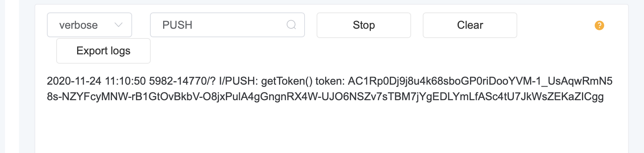
Task: Click token text starting with AC1Rp0Dj9j8u4k68
Action: coord(480,81)
